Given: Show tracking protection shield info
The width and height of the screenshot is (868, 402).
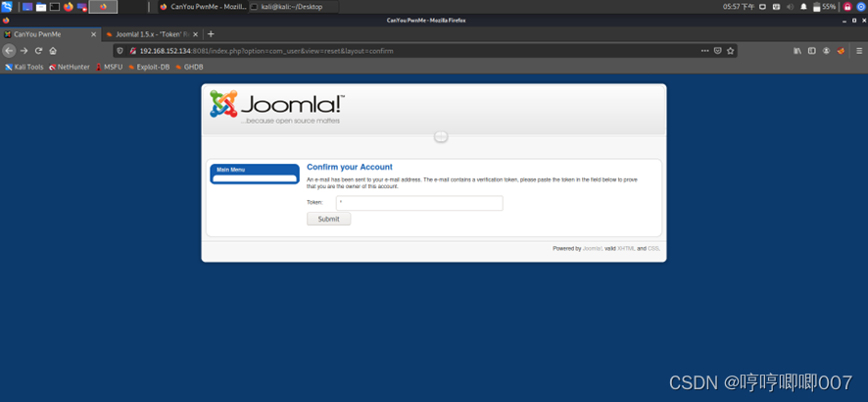Looking at the screenshot, I should (121, 50).
